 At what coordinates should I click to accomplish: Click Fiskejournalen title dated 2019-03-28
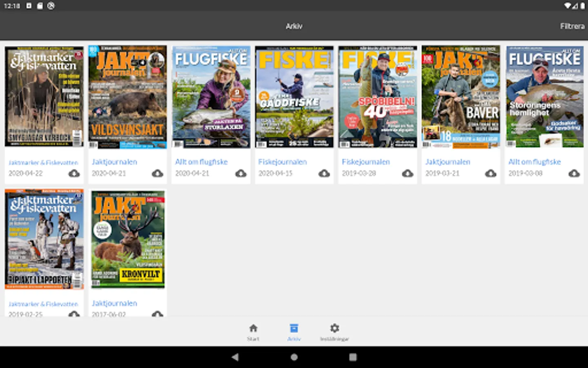coord(366,162)
